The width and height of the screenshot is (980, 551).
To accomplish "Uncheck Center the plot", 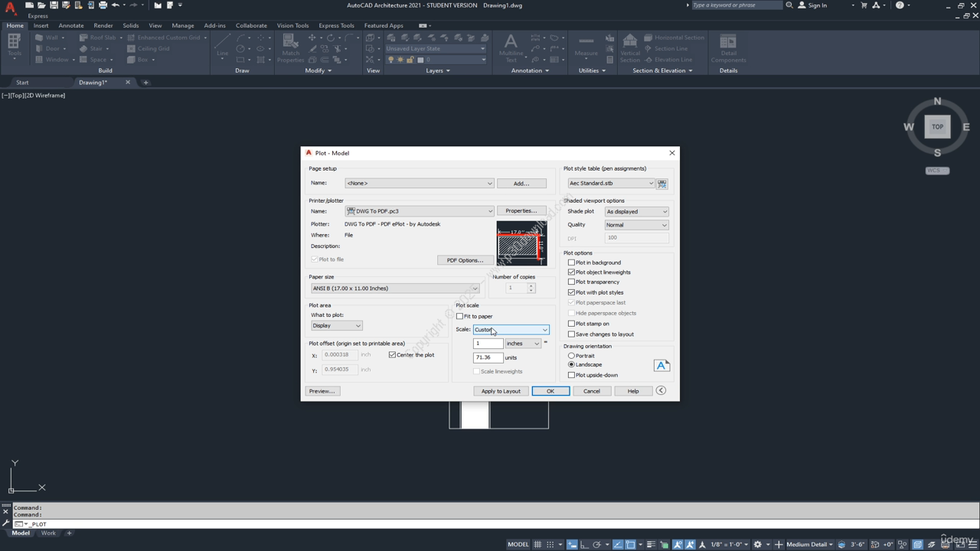I will [x=392, y=355].
